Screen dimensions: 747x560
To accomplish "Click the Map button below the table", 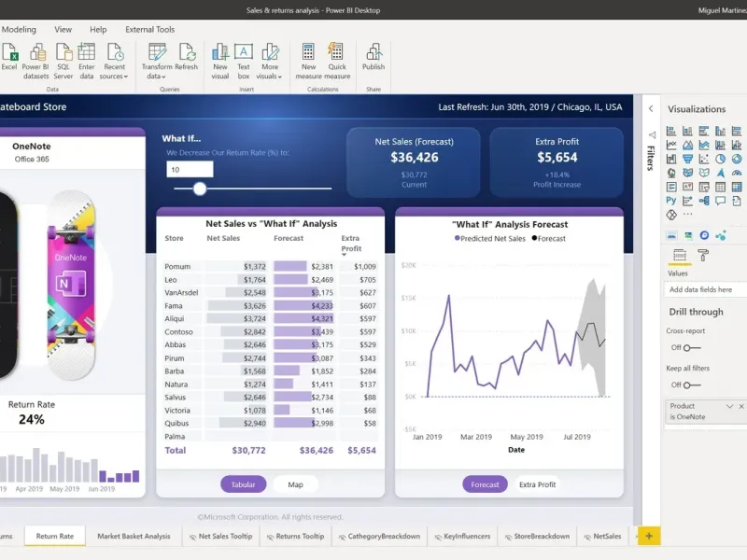I will (295, 484).
